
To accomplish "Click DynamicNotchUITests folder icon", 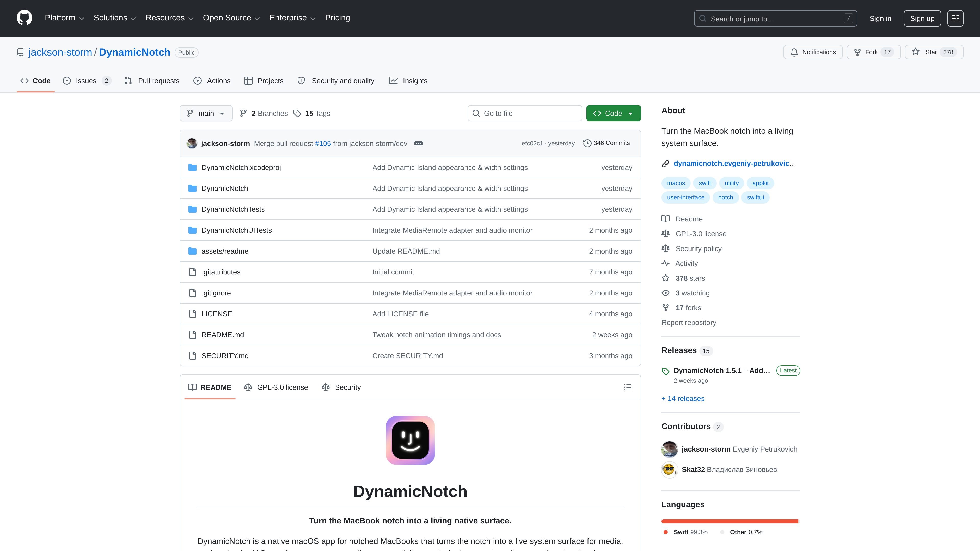I will tap(192, 230).
